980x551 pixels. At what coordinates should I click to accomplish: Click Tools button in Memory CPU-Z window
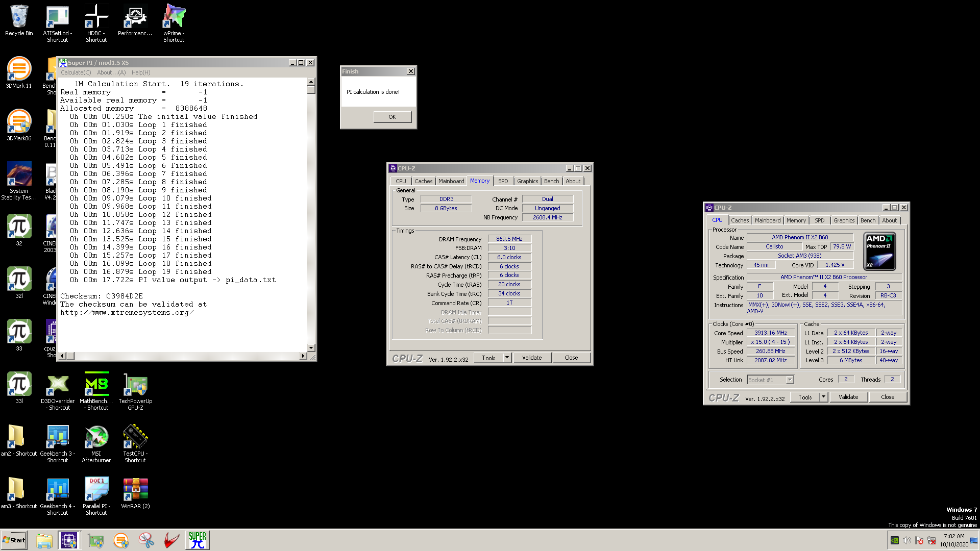click(x=488, y=358)
